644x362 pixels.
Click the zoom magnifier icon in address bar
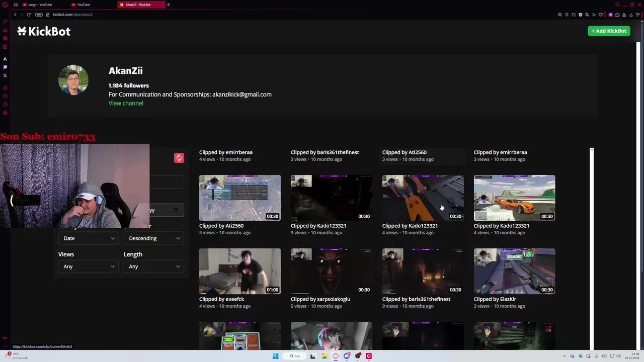click(560, 15)
